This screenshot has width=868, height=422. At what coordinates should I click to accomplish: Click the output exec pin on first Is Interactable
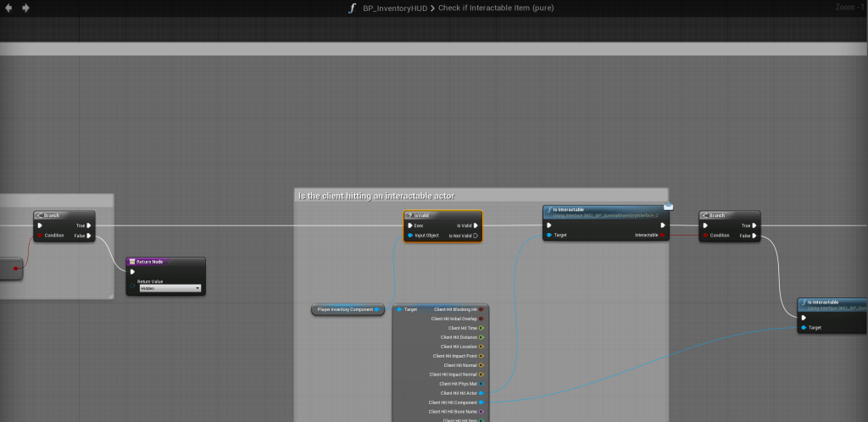pyautogui.click(x=663, y=225)
